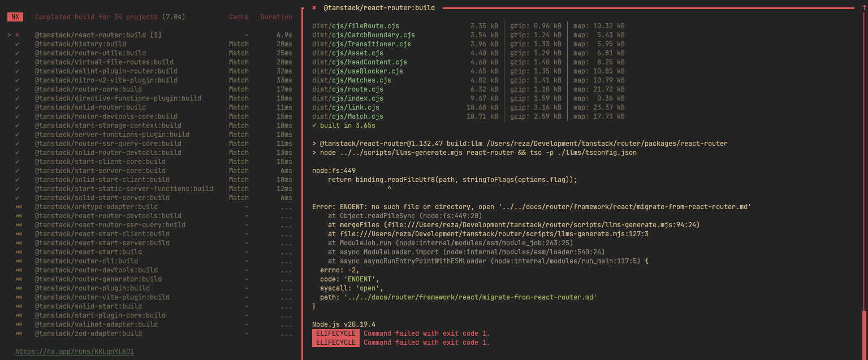Select skipped @tanstack/router-vite-plugin:build row
868x360 pixels.
coord(150,297)
